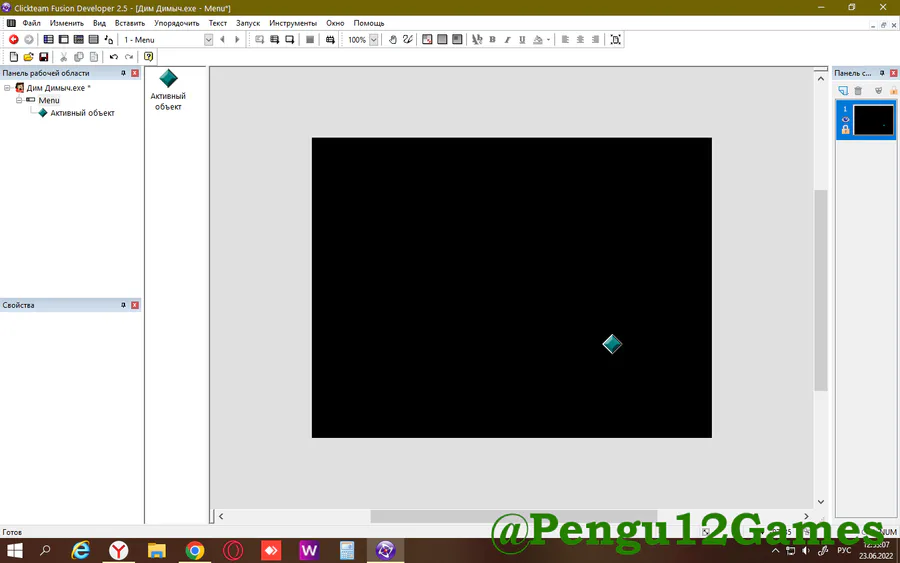Toggle the grid display button
Viewport: 900px width, 563px height.
(x=427, y=40)
